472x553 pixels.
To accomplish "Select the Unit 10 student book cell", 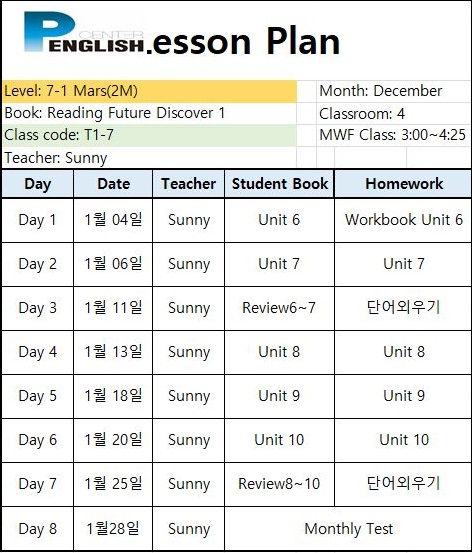I will coord(279,440).
